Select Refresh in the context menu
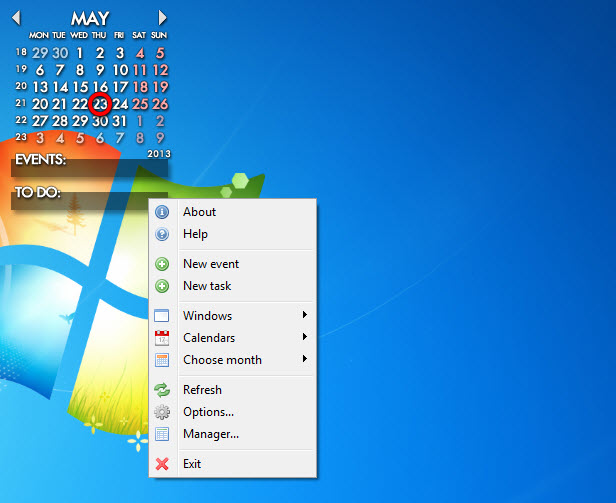Viewport: 616px width, 503px height. click(233, 389)
